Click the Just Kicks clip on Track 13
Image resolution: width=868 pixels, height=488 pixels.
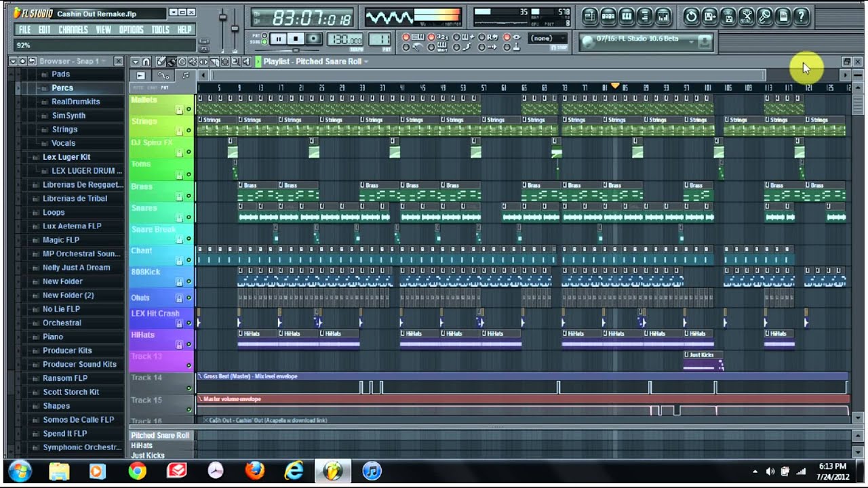[703, 361]
